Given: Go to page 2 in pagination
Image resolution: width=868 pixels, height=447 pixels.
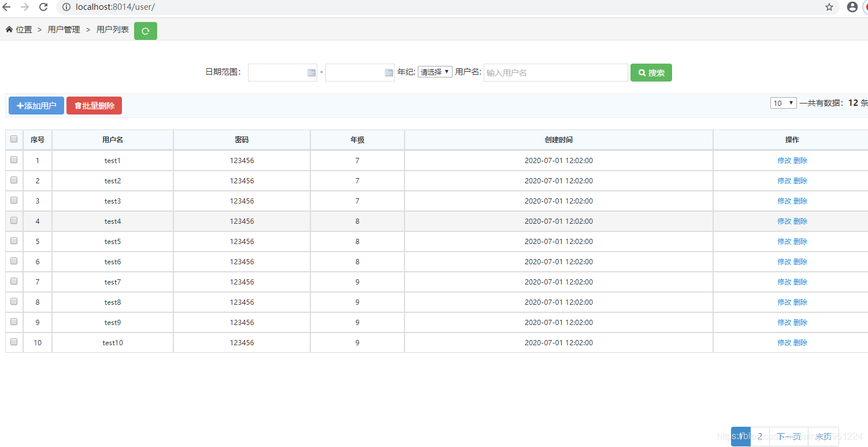Looking at the screenshot, I should pyautogui.click(x=760, y=437).
